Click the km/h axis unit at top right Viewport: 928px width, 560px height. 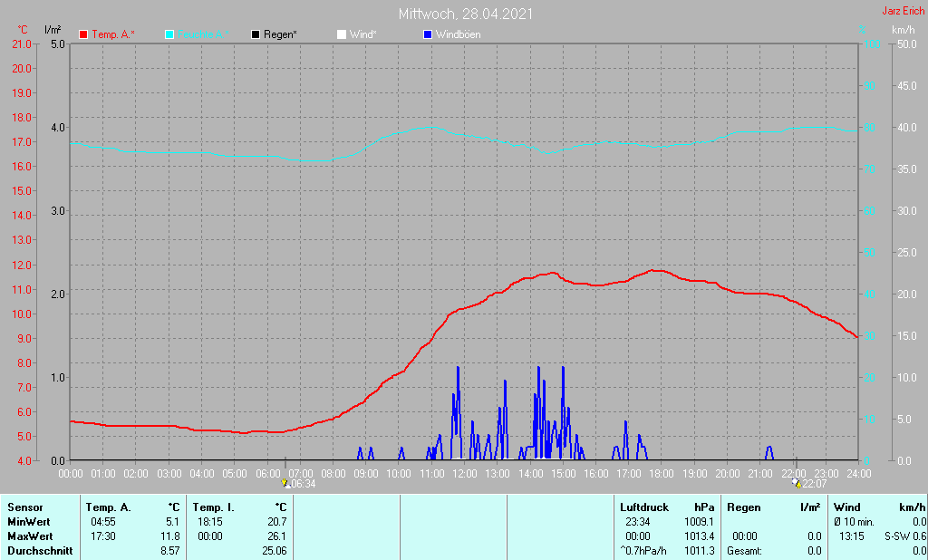tap(904, 30)
